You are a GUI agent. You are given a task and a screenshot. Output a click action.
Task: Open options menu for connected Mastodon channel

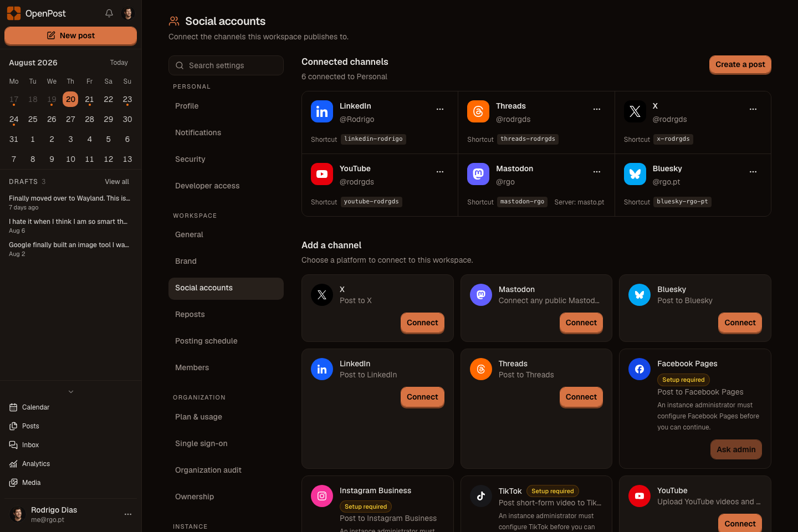[597, 172]
